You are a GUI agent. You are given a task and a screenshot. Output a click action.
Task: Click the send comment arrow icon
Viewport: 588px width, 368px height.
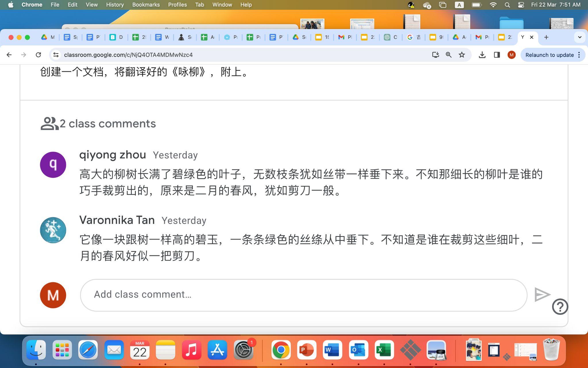[542, 295]
